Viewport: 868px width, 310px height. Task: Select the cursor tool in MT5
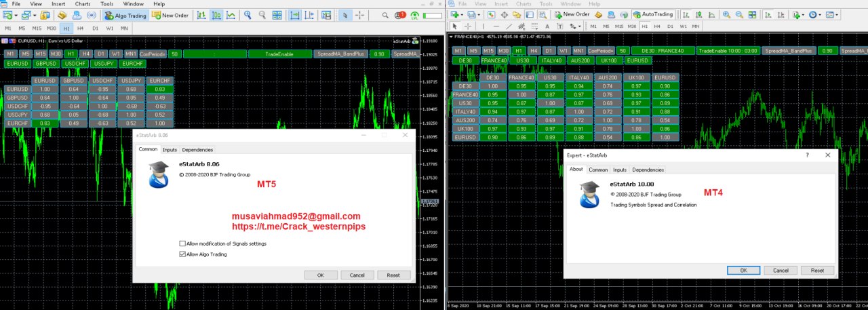(x=345, y=15)
